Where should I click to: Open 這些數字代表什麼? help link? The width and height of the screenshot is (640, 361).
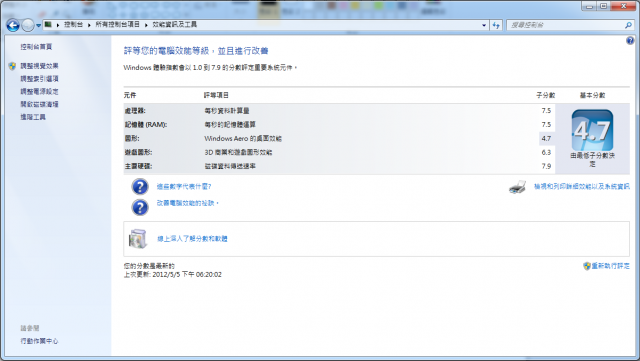[184, 187]
